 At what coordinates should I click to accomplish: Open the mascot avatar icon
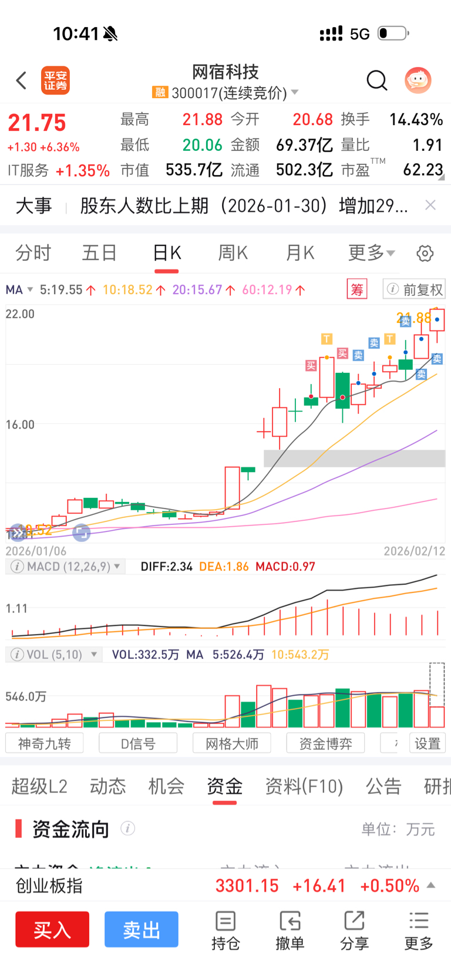[418, 80]
